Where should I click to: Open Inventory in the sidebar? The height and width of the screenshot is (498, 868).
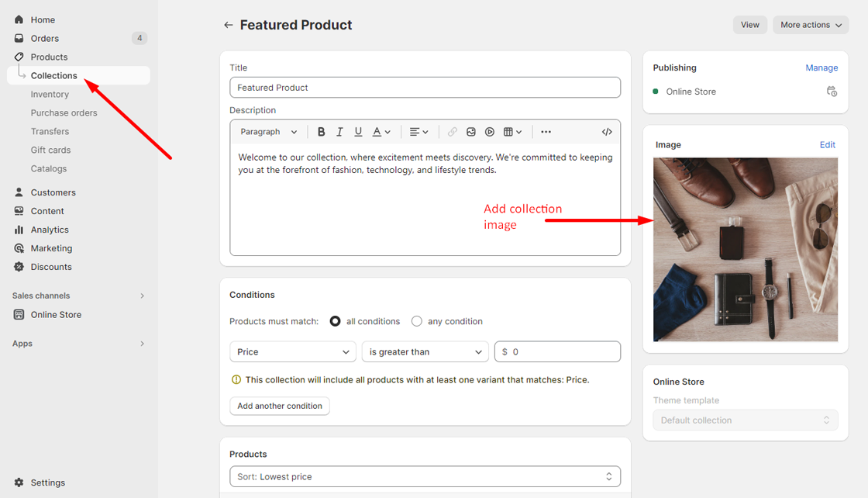point(50,94)
